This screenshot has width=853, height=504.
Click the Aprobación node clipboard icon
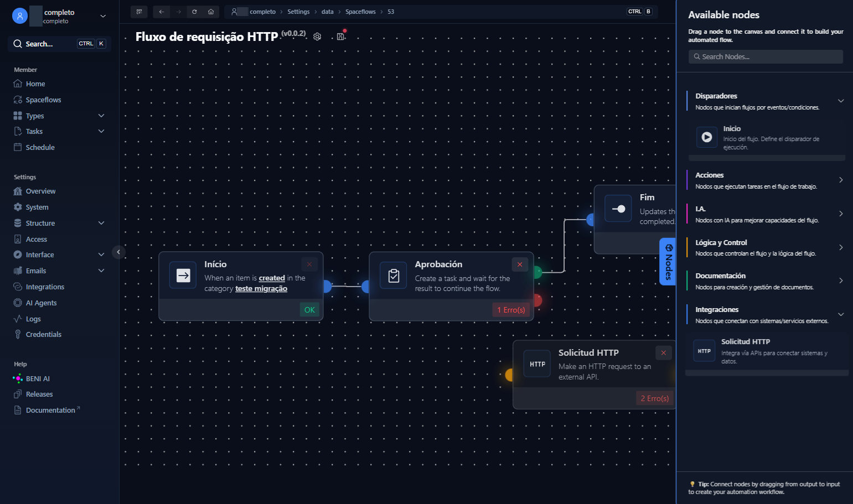(394, 276)
